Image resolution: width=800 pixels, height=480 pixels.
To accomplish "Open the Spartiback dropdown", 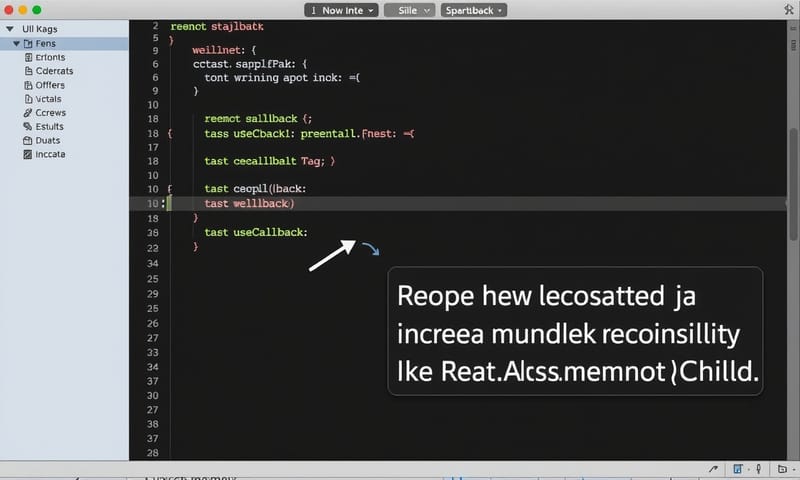I will [x=474, y=10].
